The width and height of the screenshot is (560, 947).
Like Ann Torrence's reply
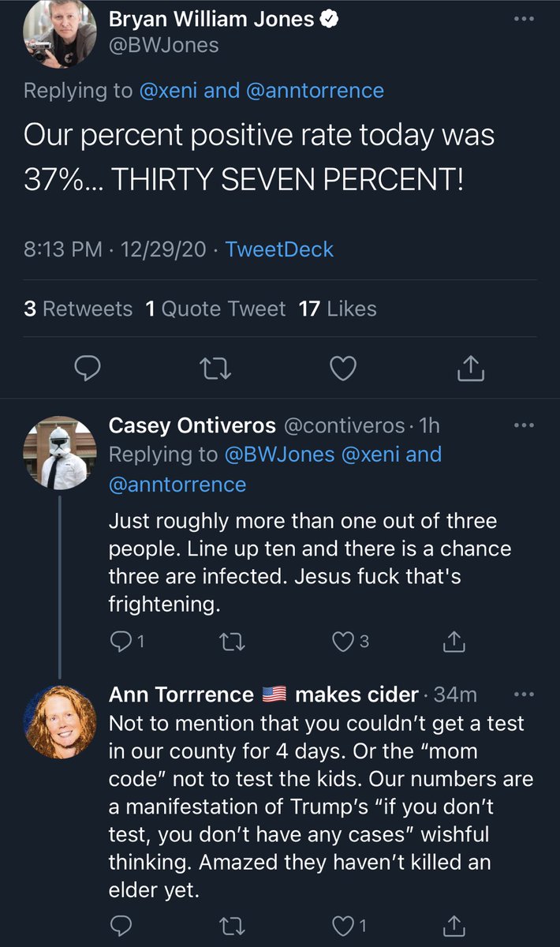click(343, 924)
